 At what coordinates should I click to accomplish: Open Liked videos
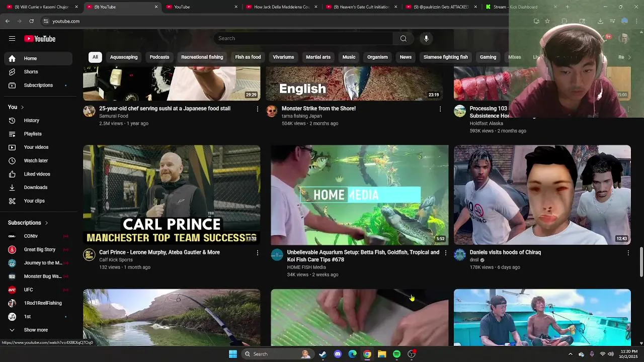[x=38, y=174]
